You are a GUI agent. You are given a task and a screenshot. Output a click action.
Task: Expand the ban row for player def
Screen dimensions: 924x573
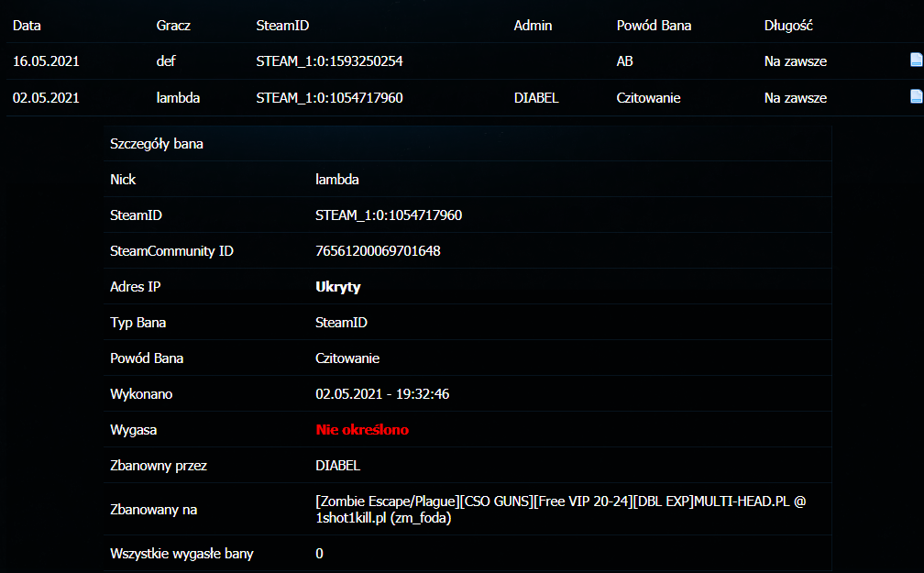tap(166, 61)
